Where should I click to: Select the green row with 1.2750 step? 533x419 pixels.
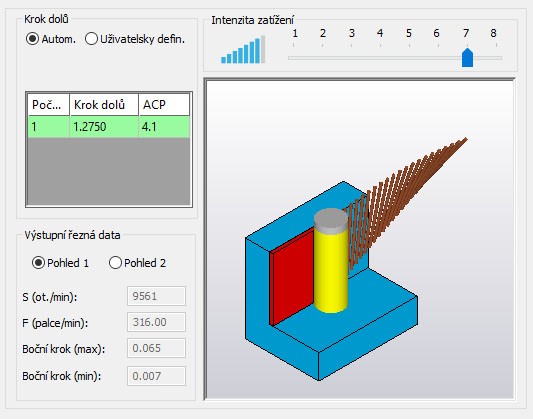[x=109, y=127]
